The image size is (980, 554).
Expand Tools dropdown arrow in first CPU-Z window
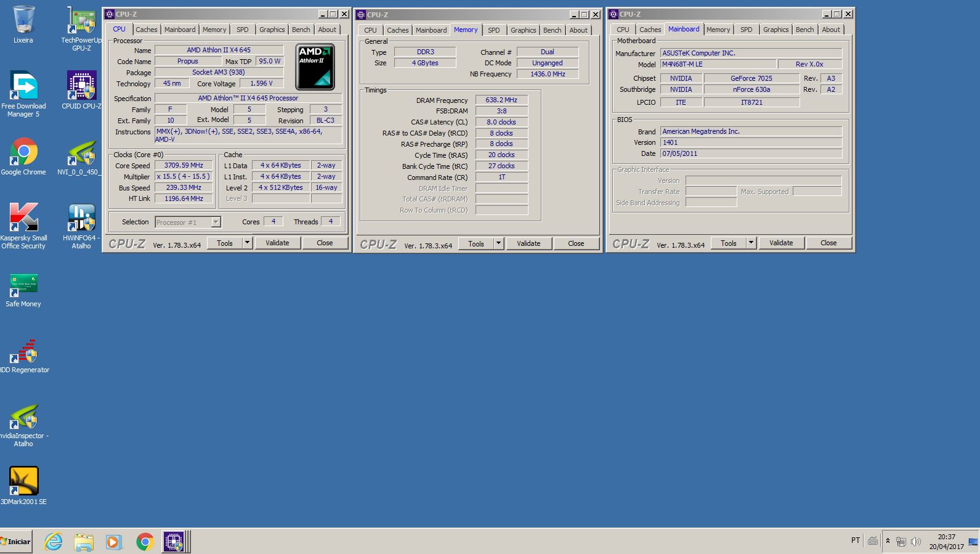[x=247, y=243]
